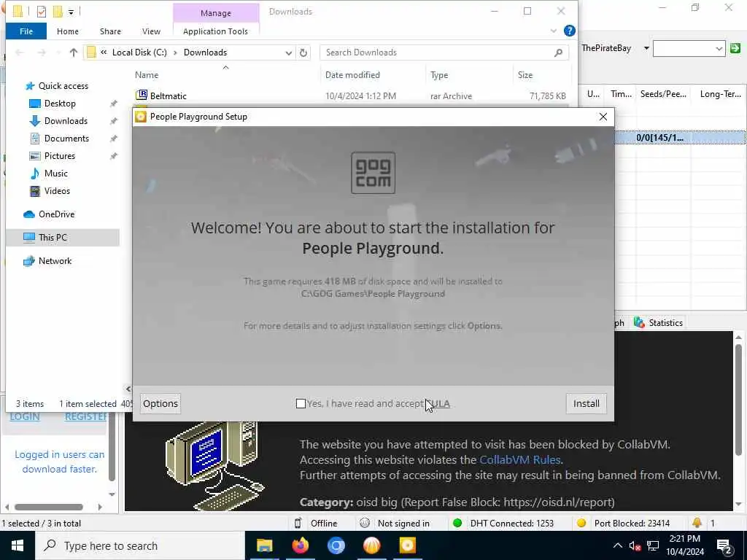The width and height of the screenshot is (747, 560).
Task: Open the Application Tools tab
Action: [215, 31]
